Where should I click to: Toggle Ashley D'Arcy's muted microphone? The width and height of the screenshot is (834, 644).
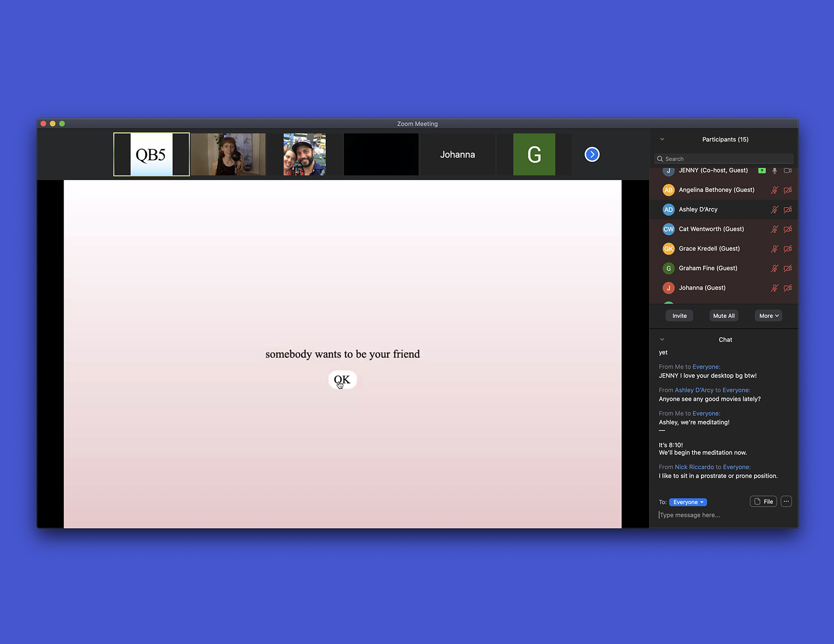774,210
